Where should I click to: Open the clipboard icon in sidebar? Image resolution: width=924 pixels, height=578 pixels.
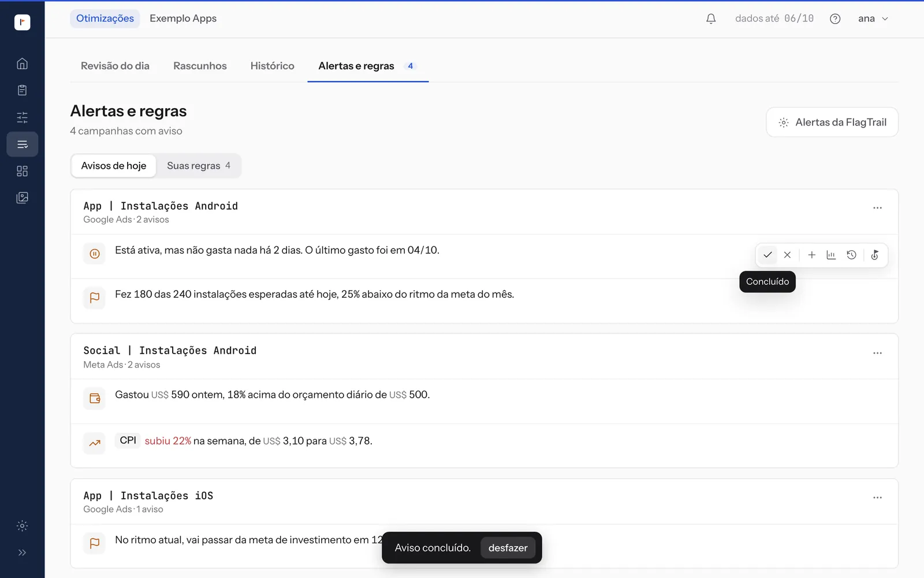(x=22, y=90)
